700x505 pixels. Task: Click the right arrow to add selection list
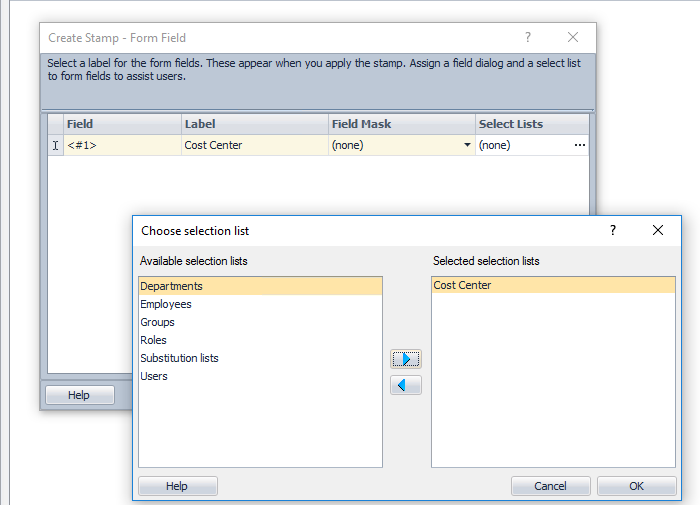[406, 359]
